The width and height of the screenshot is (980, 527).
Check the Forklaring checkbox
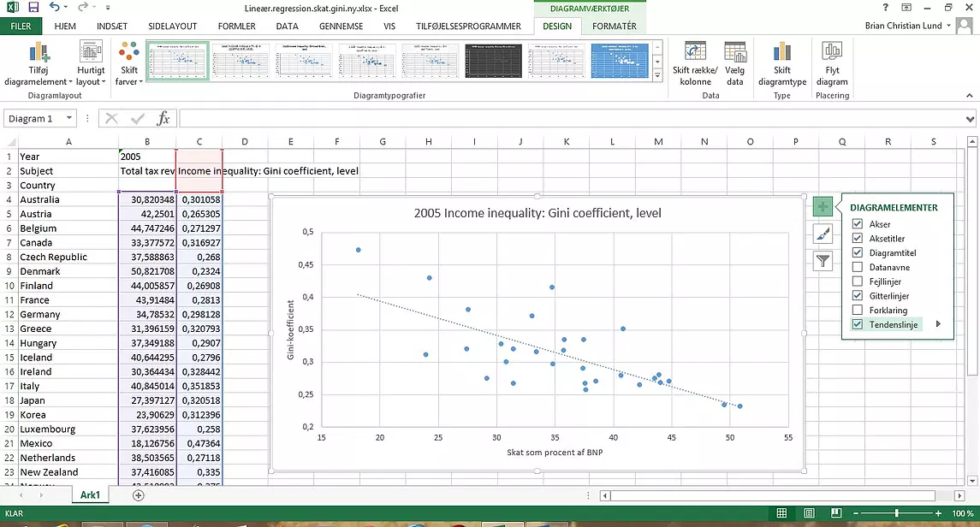[858, 310]
